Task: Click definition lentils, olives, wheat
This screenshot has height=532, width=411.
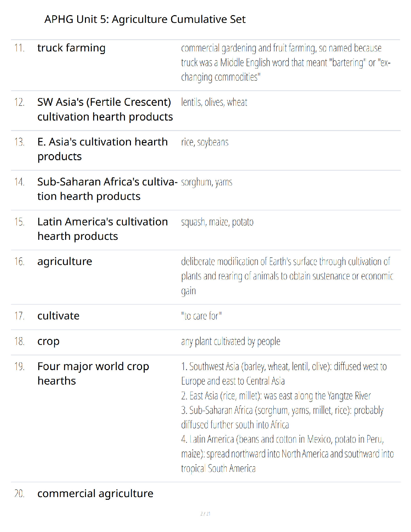Action: pos(214,102)
